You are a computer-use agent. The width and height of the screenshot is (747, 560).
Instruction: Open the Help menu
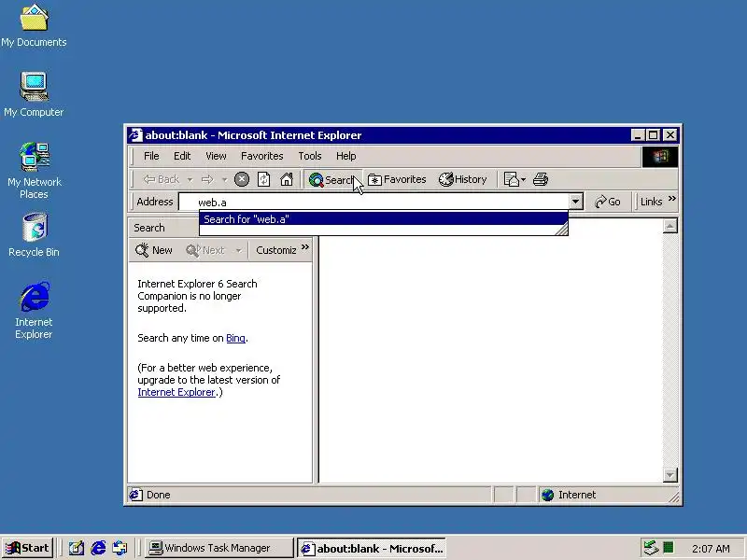[x=345, y=156]
